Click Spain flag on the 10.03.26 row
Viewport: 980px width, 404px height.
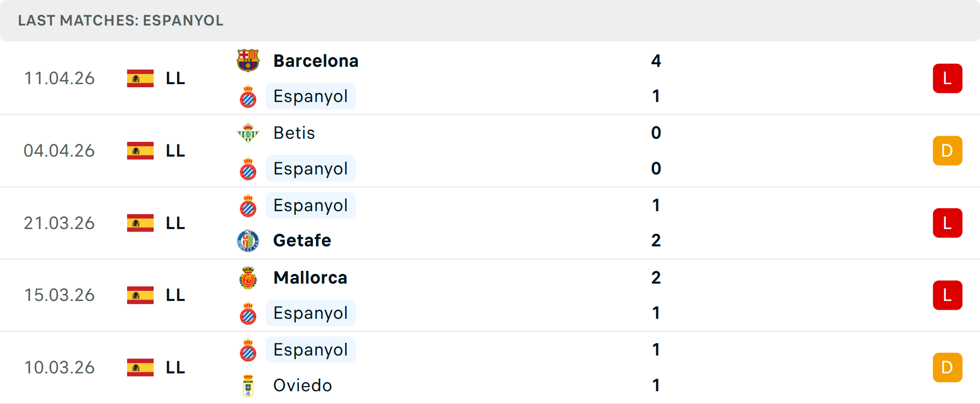pos(140,367)
